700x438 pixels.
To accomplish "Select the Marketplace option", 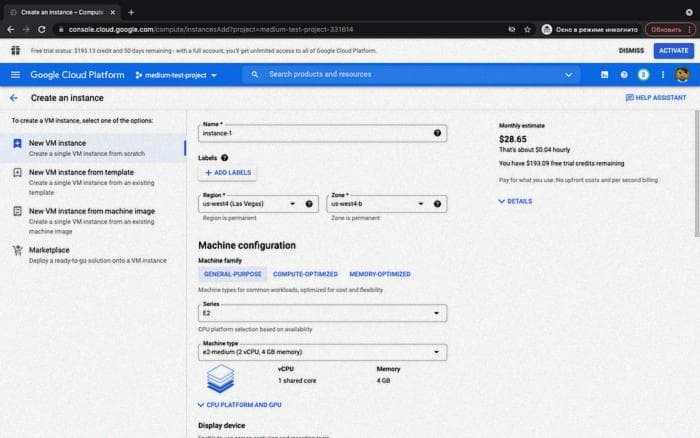I will (93, 254).
